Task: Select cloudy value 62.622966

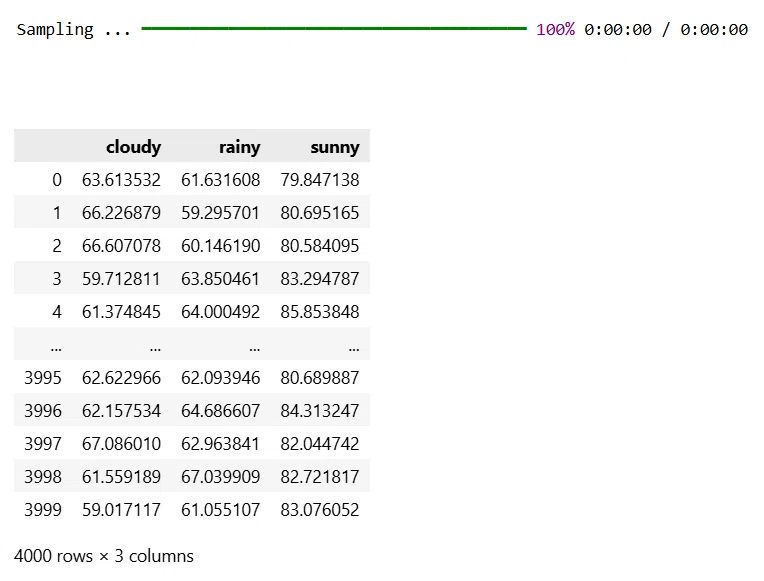Action: [121, 378]
